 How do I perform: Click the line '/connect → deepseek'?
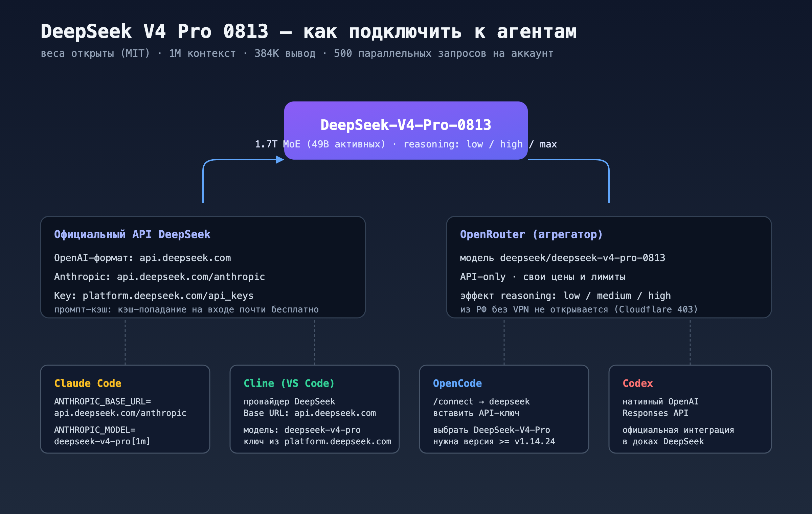click(x=481, y=402)
